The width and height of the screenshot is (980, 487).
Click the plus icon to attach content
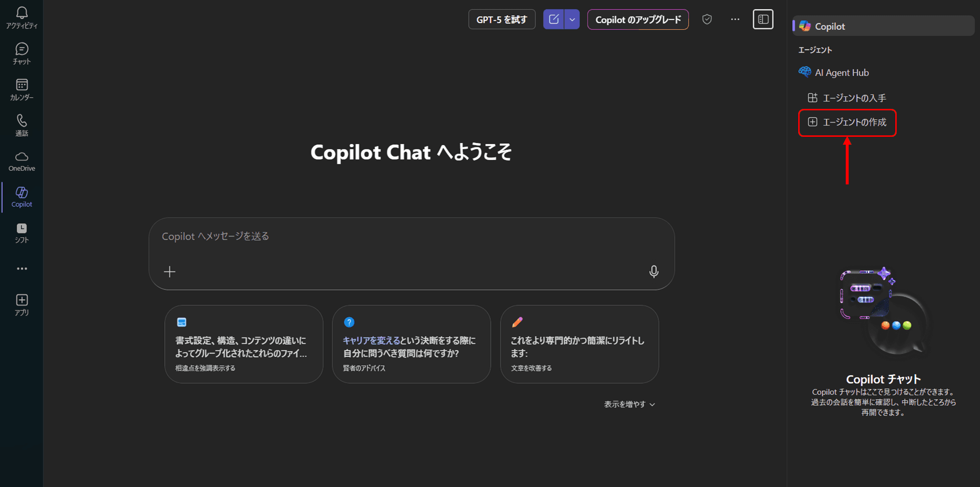169,271
